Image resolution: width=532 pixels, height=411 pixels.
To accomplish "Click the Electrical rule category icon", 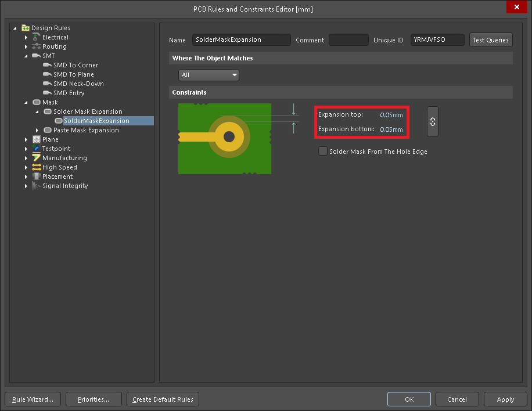I will pos(36,37).
